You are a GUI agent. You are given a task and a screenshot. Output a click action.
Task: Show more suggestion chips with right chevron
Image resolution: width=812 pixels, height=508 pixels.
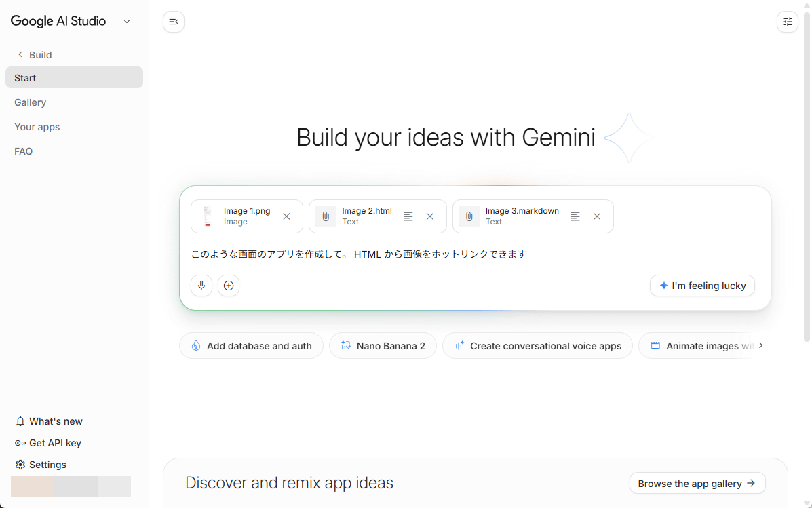(x=760, y=345)
